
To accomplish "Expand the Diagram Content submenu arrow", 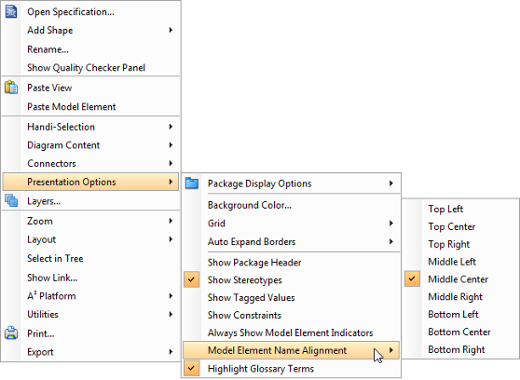I will (171, 145).
